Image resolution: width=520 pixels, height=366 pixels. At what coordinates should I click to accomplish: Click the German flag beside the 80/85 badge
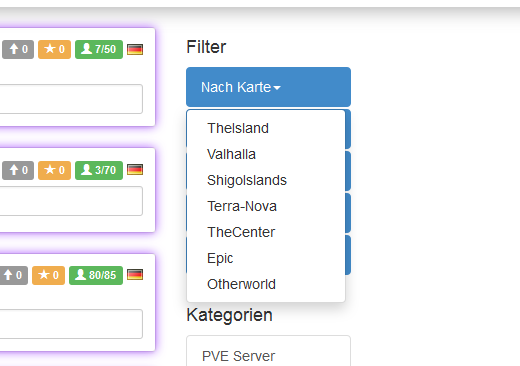[x=135, y=275]
